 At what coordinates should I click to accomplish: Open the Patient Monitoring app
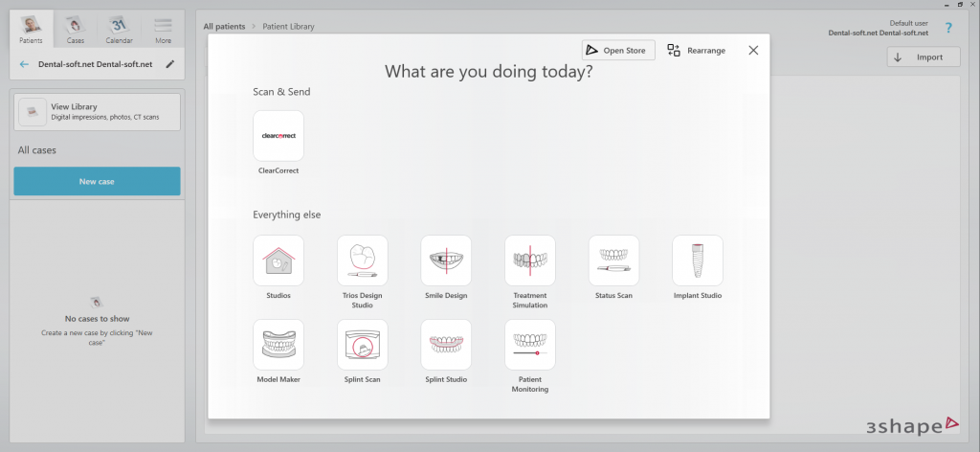[x=530, y=345]
